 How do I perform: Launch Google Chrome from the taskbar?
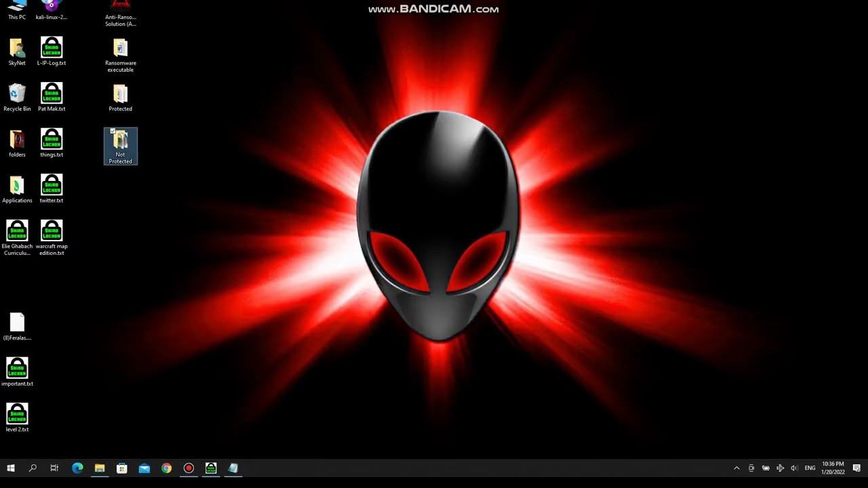pyautogui.click(x=167, y=468)
